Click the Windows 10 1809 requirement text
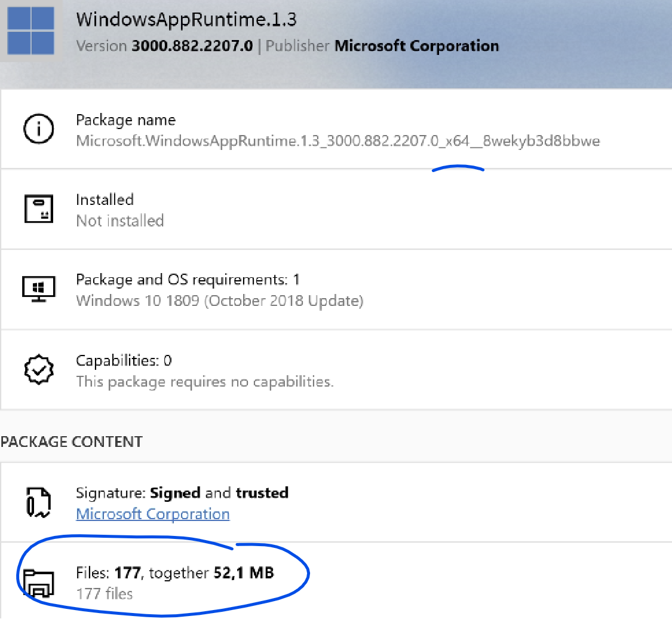The height and width of the screenshot is (619, 672). [220, 301]
